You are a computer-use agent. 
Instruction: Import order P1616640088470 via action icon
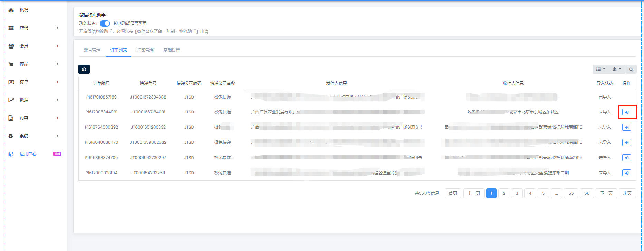[626, 142]
